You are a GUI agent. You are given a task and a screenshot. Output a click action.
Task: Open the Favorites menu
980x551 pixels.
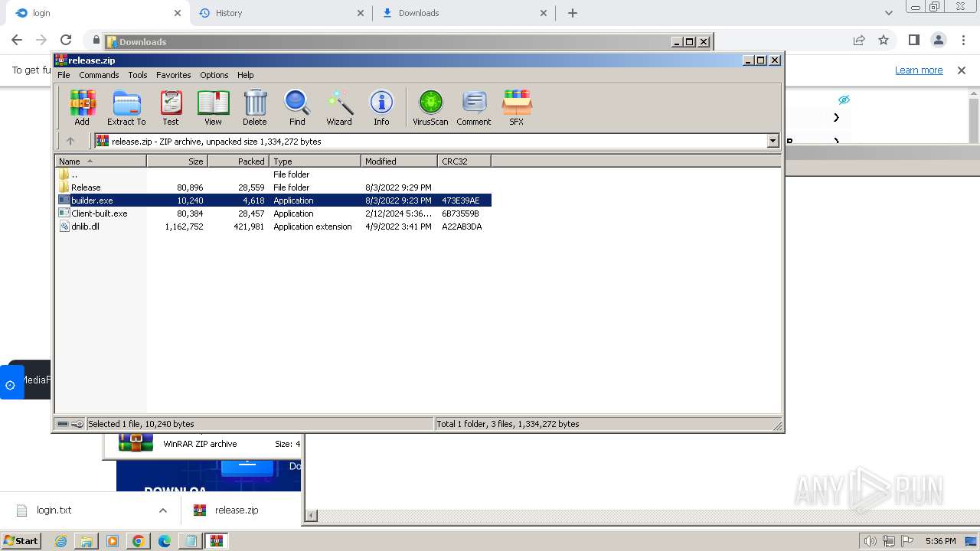174,75
